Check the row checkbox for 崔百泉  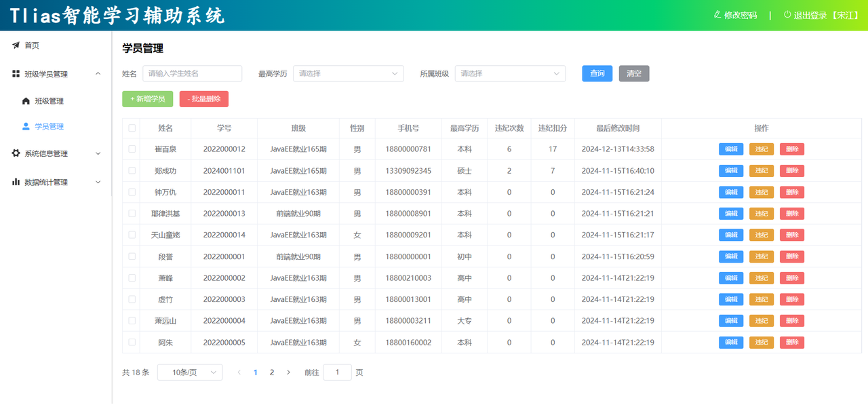click(132, 149)
